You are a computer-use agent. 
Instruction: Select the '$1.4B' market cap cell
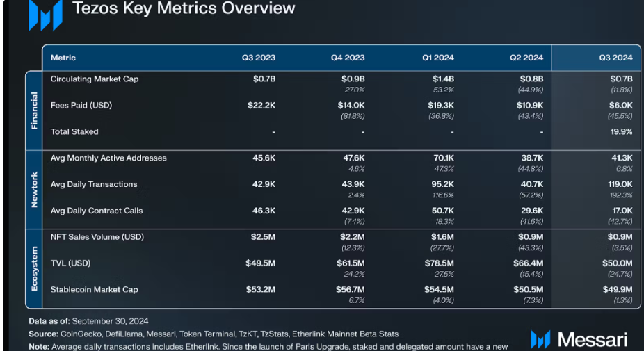pos(443,79)
